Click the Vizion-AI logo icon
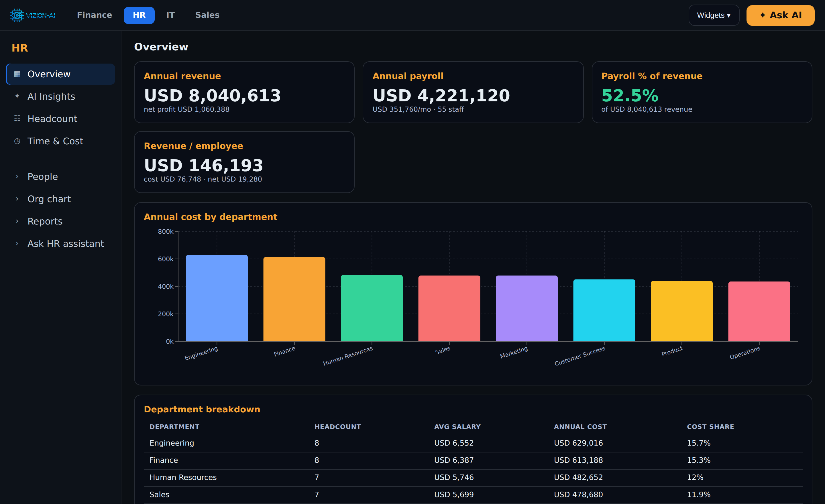 [17, 15]
